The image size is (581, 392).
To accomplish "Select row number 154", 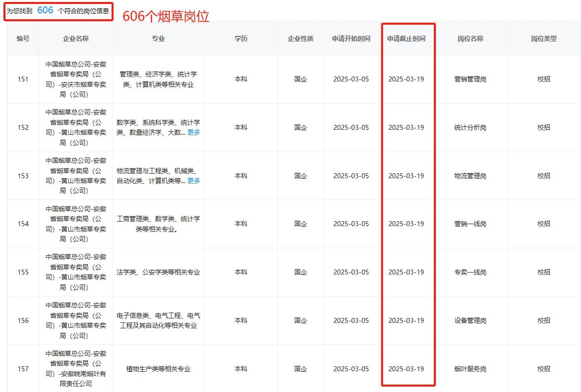I will (23, 224).
